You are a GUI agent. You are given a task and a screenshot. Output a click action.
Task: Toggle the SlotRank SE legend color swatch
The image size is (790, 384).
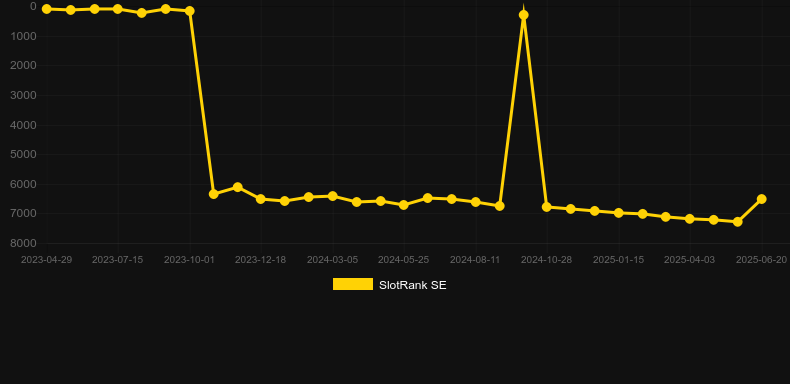(x=353, y=284)
